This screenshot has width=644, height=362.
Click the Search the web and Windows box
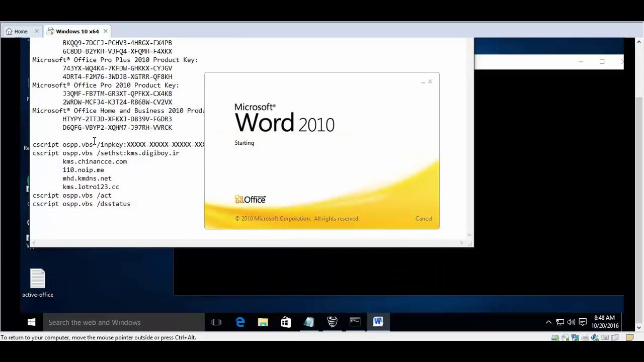click(124, 322)
